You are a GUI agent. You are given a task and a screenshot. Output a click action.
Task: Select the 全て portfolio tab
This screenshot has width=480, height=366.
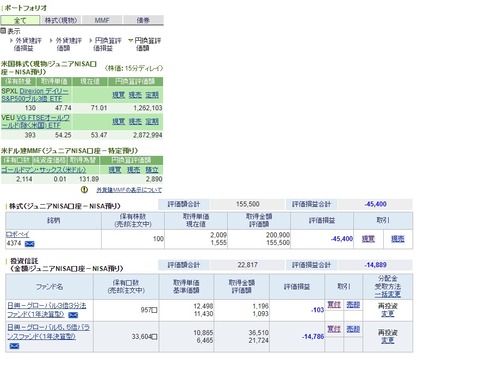coord(20,20)
